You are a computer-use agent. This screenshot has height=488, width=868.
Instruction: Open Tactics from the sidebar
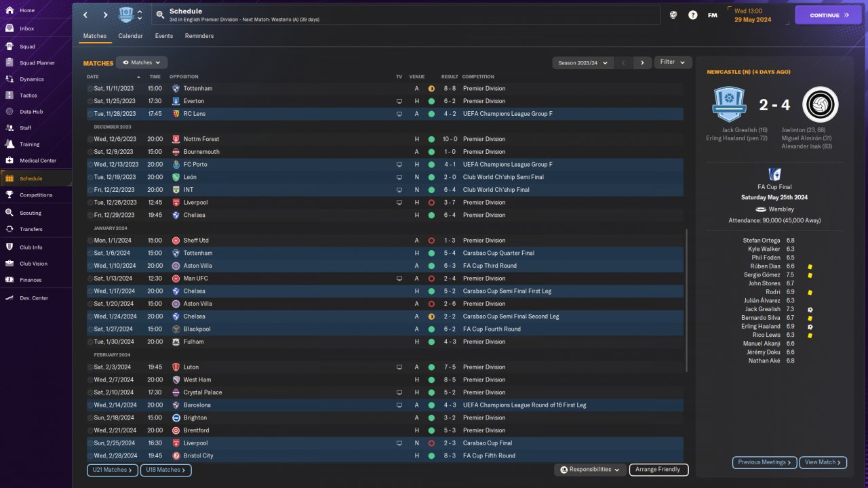[x=9, y=96]
